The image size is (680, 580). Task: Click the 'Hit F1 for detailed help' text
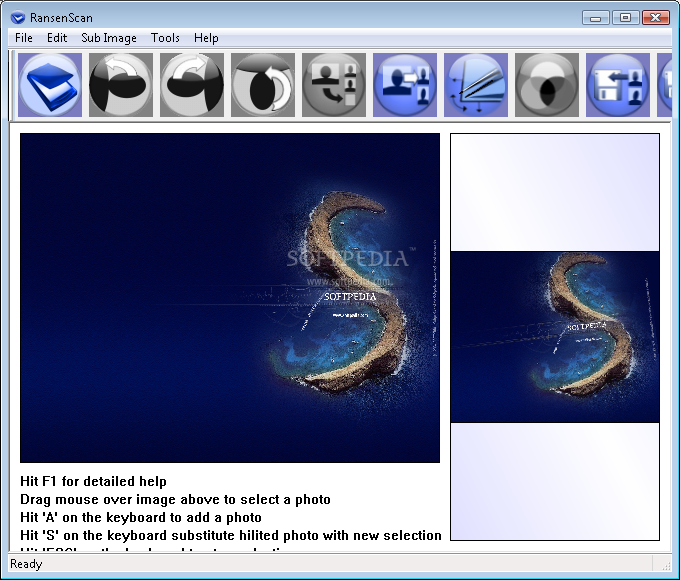(x=93, y=482)
